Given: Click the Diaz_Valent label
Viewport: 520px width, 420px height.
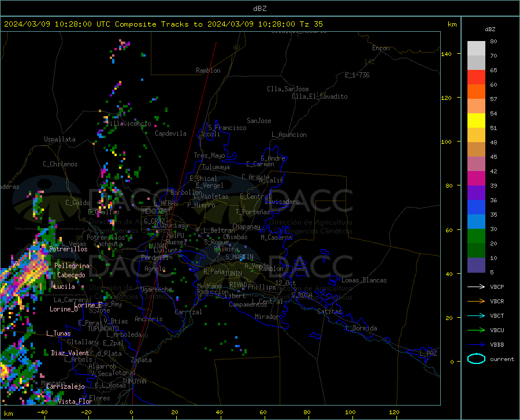Looking at the screenshot, I should [x=70, y=353].
